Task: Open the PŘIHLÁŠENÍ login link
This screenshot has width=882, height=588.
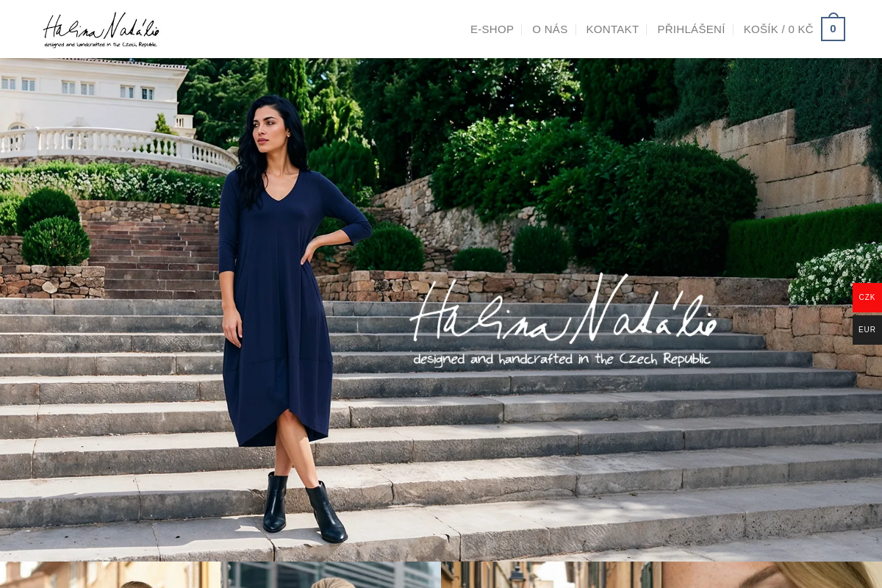Action: pos(691,29)
